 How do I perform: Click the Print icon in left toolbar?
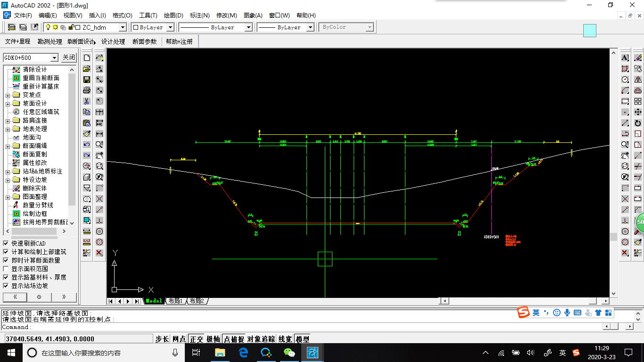pos(87,90)
